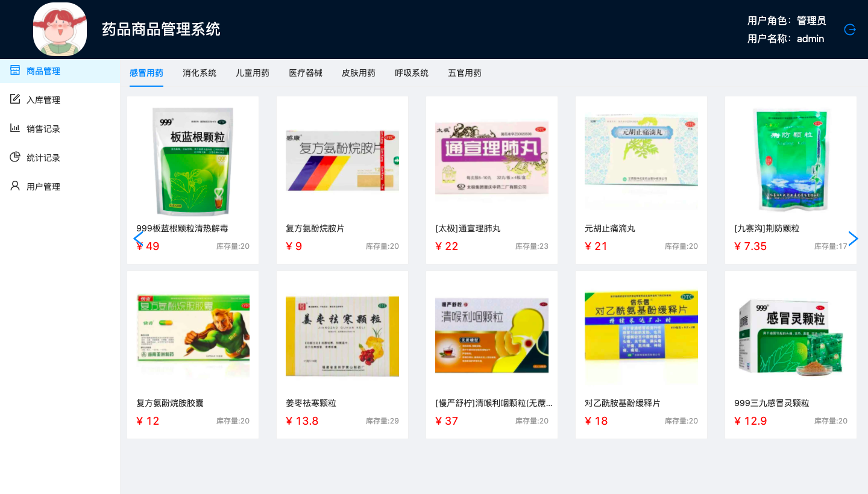Click the price ¥ 9

click(294, 246)
